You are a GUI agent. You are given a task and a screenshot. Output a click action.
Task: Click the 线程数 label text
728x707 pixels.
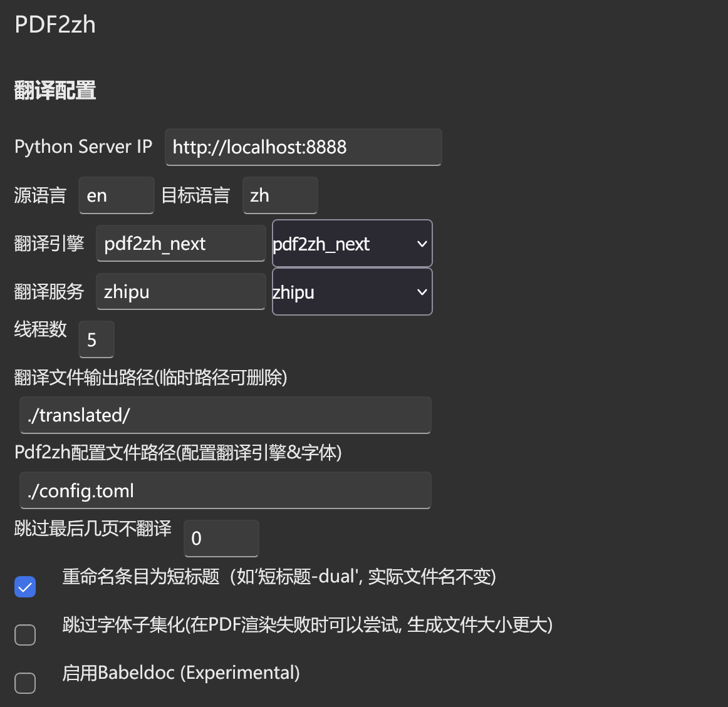[x=40, y=329]
